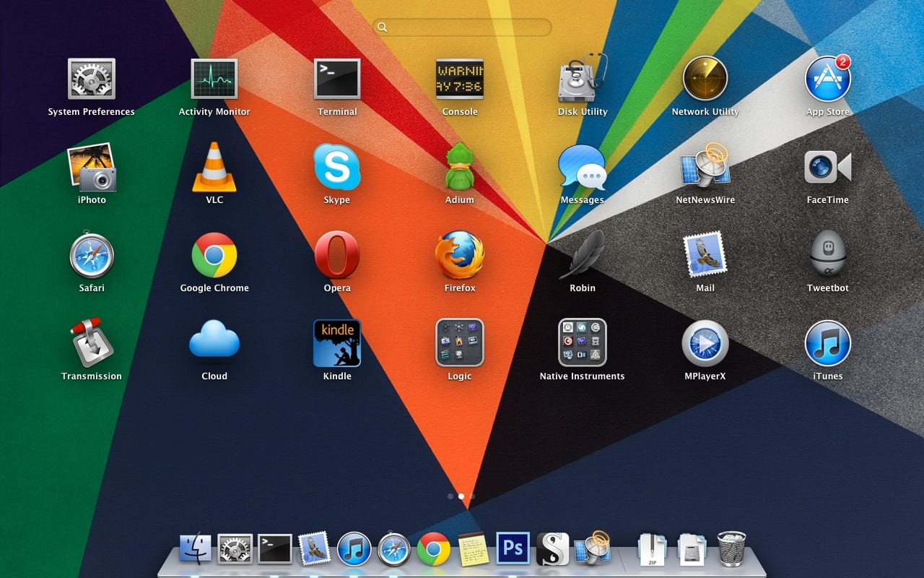
Task: Click Chrome in the Dock
Action: coord(433,549)
